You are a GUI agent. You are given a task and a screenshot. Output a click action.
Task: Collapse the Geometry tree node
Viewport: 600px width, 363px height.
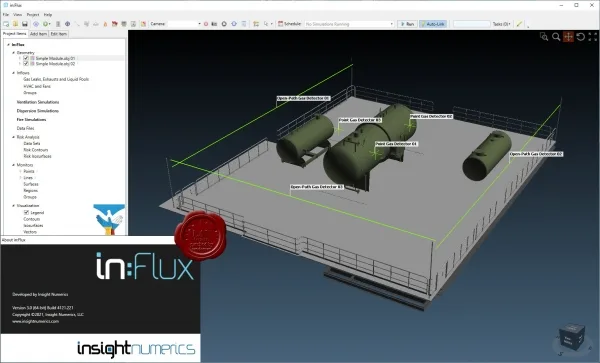point(13,52)
